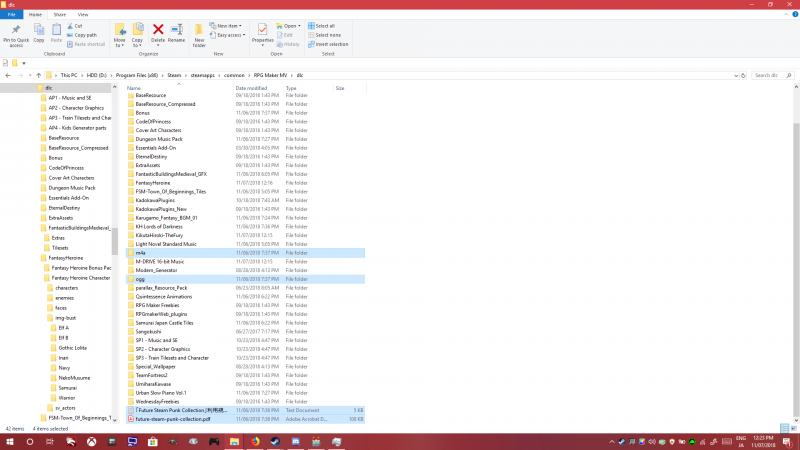
Task: Select the m4a folder
Action: pos(245,253)
